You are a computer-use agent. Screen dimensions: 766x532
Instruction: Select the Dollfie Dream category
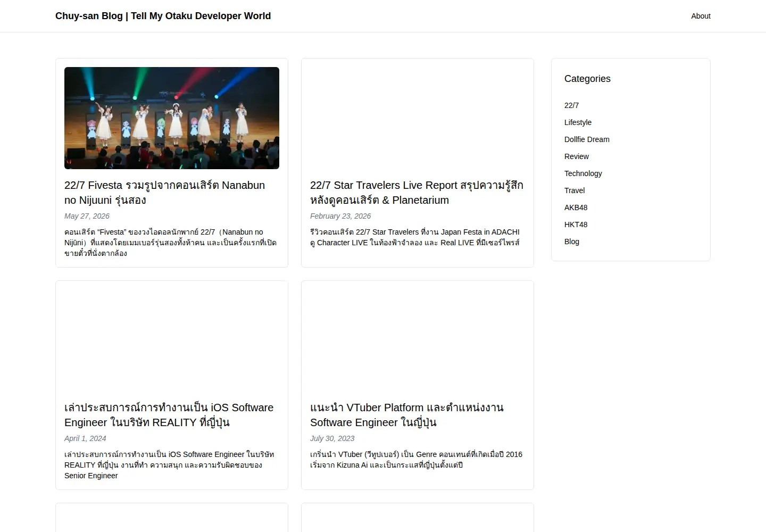(587, 139)
